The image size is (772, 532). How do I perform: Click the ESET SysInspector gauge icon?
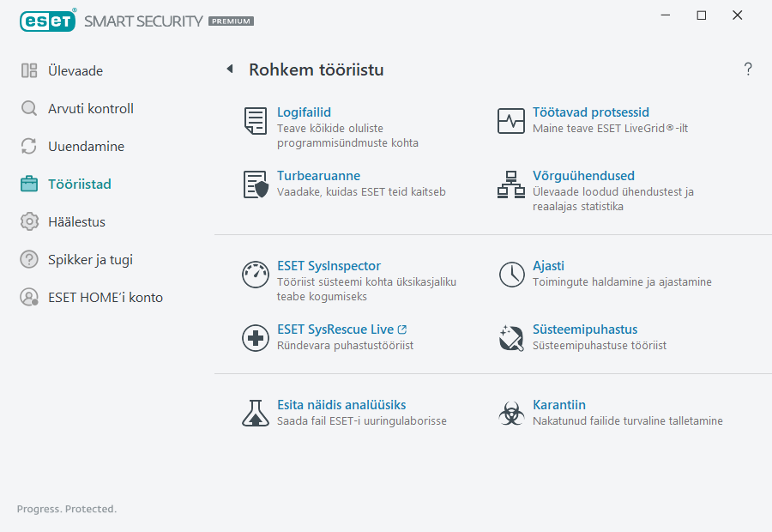click(255, 275)
